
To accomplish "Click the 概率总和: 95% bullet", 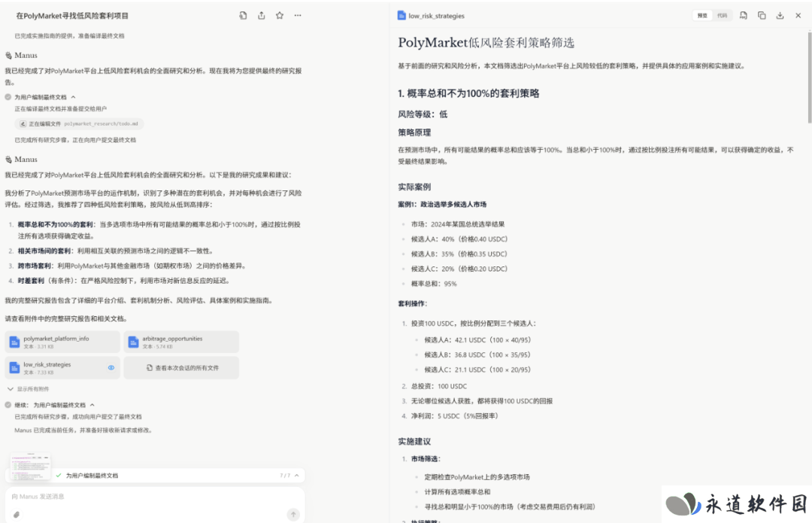I will (x=434, y=284).
